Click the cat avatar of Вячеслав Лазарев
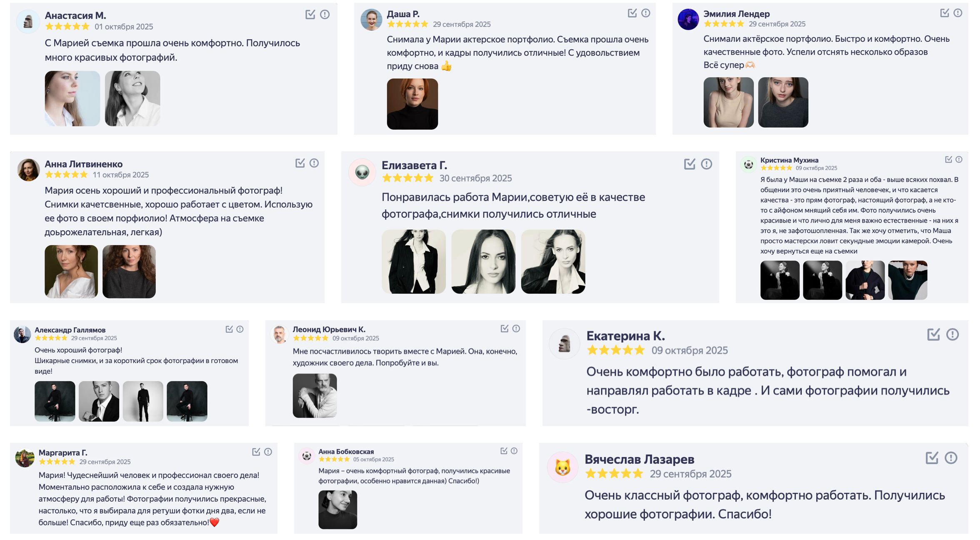The width and height of the screenshot is (980, 540). pos(563,467)
